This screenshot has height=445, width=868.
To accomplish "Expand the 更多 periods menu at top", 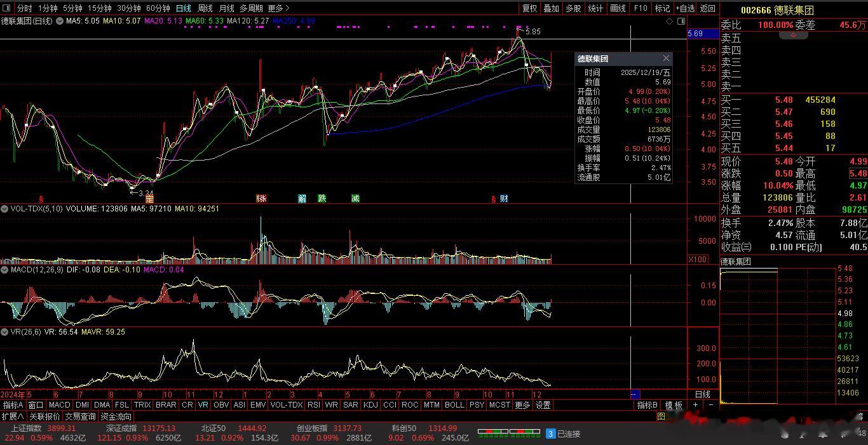I will coord(278,8).
